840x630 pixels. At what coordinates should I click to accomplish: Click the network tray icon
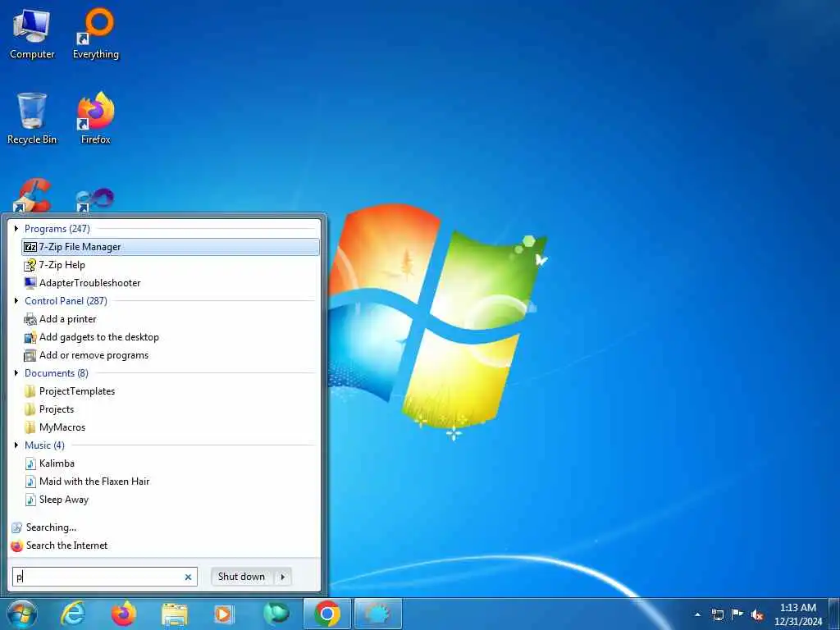click(x=717, y=615)
